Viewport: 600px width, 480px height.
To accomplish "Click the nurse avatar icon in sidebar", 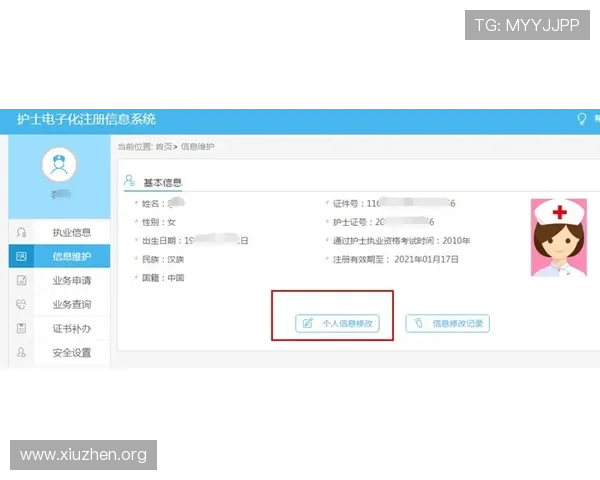I will [59, 165].
